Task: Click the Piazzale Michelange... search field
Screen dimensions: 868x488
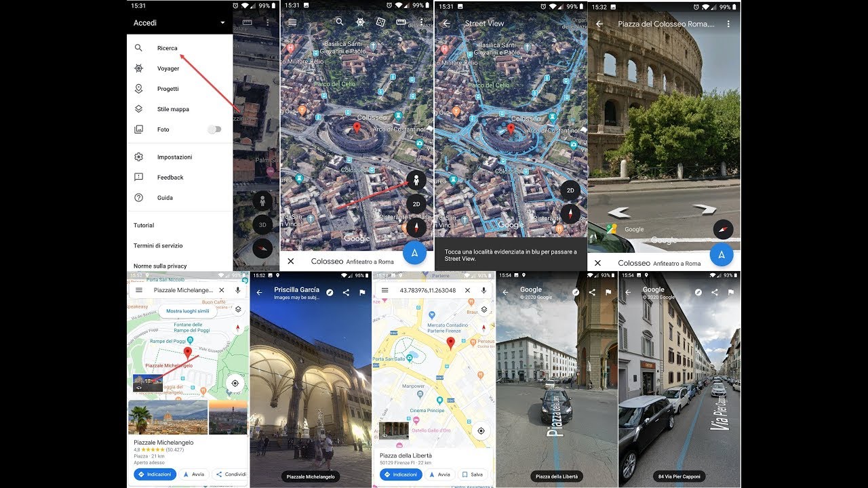Action: (x=183, y=290)
